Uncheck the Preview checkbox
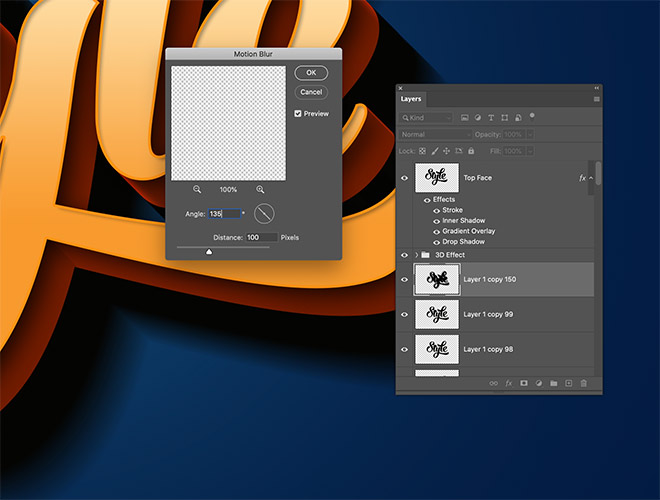This screenshot has height=500, width=660. point(298,114)
